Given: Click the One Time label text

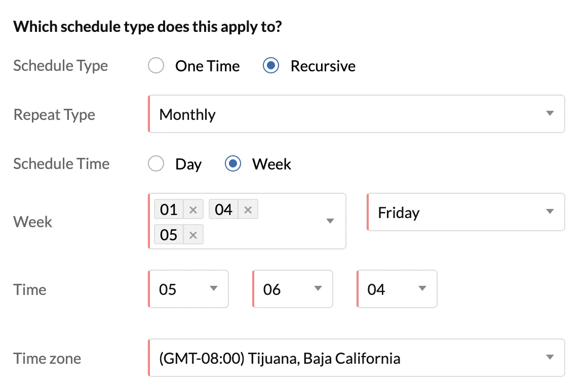Looking at the screenshot, I should click(x=207, y=66).
